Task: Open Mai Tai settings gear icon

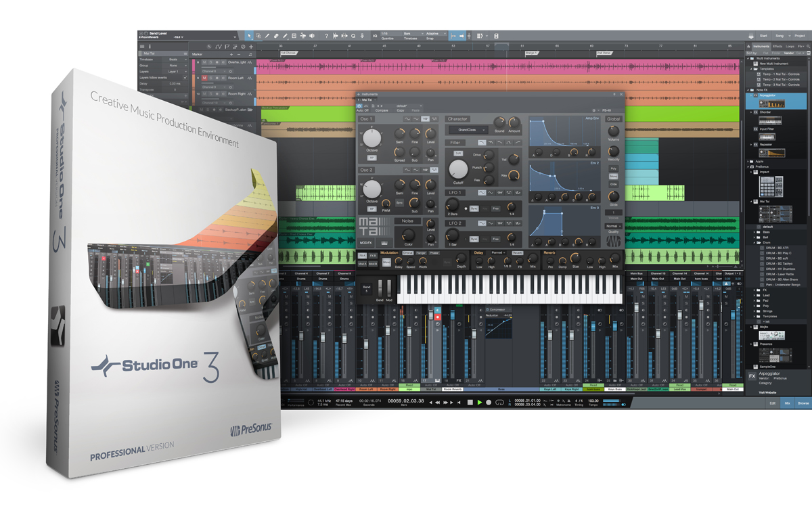Action: [594, 110]
